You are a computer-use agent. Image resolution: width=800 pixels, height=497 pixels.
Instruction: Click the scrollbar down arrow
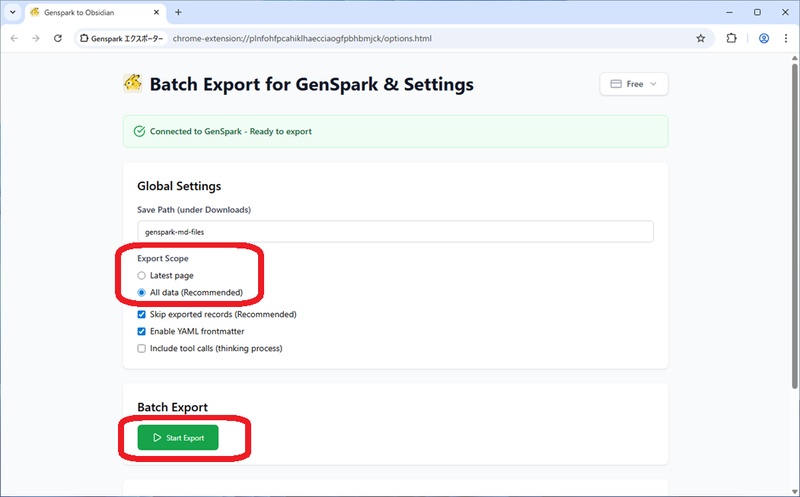pos(794,491)
